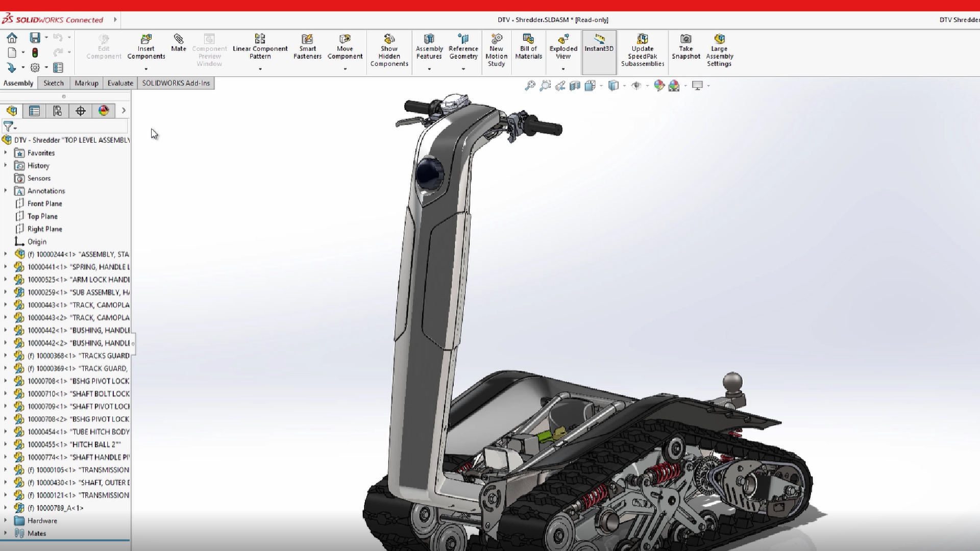980x551 pixels.
Task: Click Apply Scene icon
Action: pyautogui.click(x=674, y=86)
